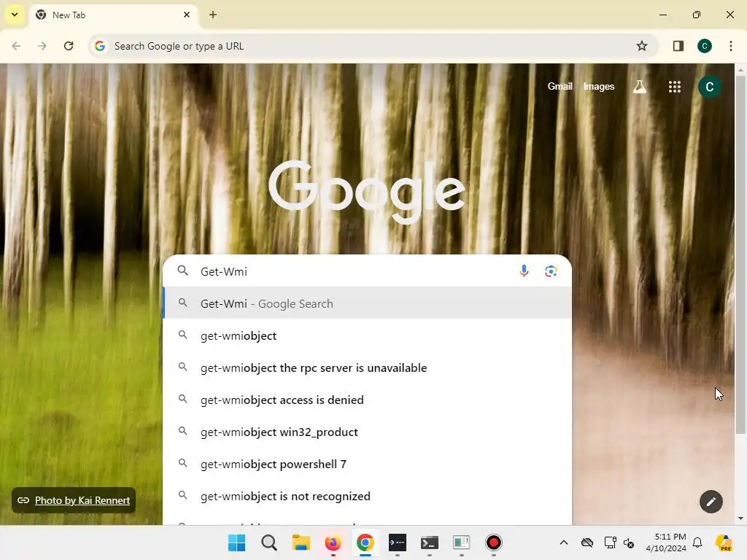The height and width of the screenshot is (560, 747).
Task: Select the Get-Wmi - Google Search suggestion
Action: [367, 303]
